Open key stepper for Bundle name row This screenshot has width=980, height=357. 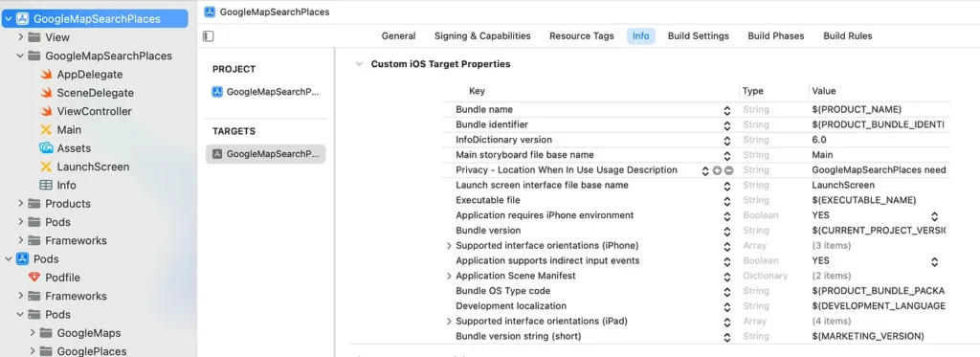(x=727, y=110)
